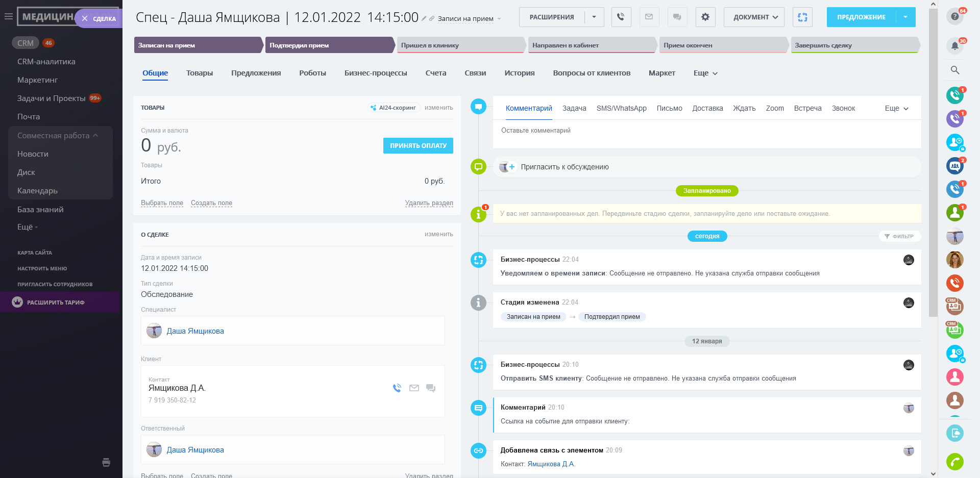Click the 'Оставьте комментарий' input field
This screenshot has height=478, width=980.
(x=706, y=131)
